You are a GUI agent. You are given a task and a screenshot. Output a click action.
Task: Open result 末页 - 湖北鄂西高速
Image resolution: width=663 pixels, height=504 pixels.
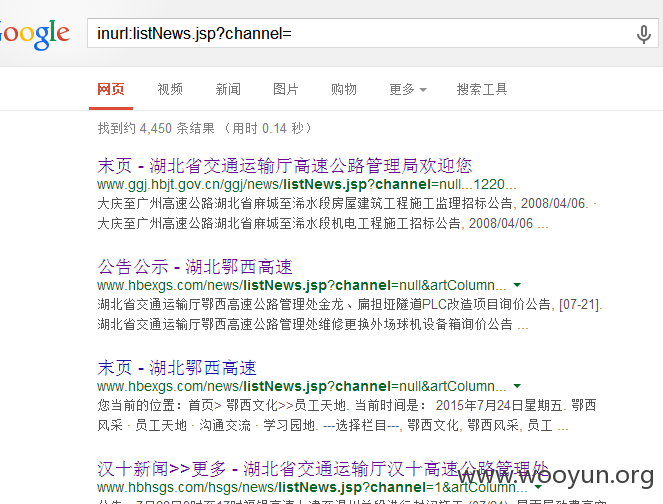[177, 367]
